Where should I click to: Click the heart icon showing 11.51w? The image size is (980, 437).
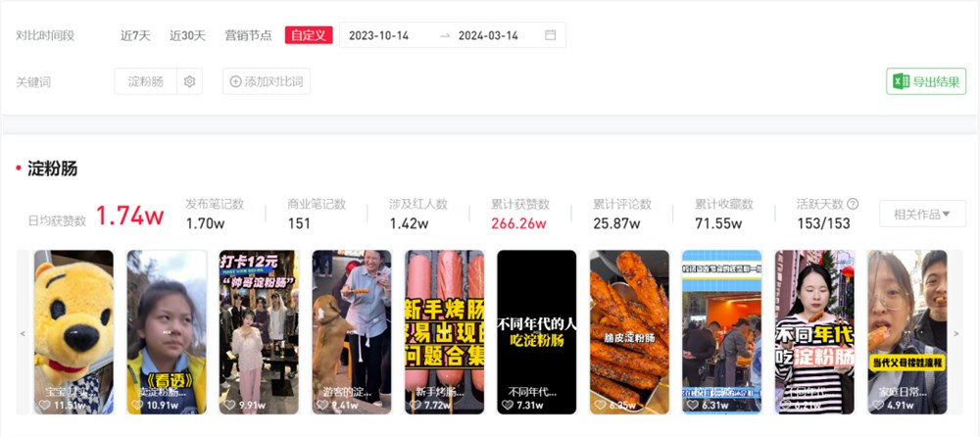(44, 405)
